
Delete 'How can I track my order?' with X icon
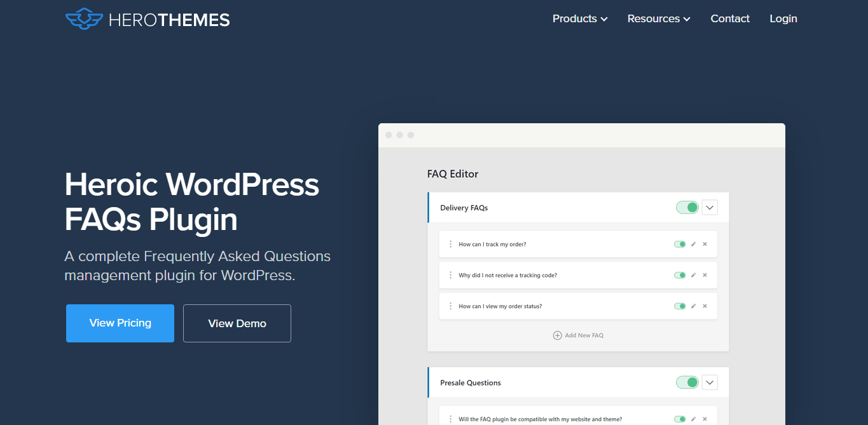[x=705, y=244]
